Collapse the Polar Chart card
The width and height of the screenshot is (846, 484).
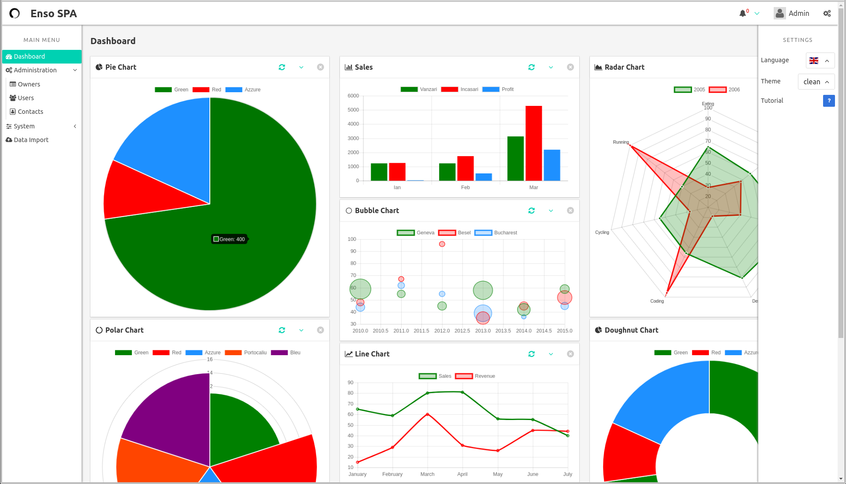coord(301,330)
